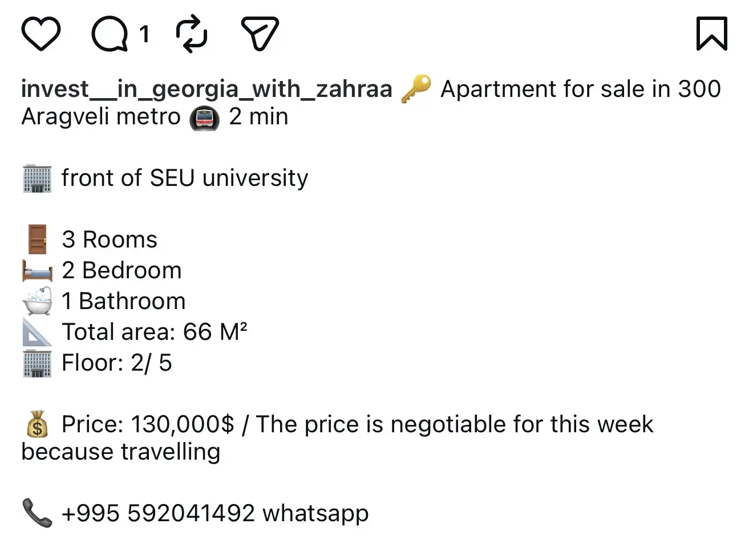Like the post with the heart icon
The height and width of the screenshot is (560, 753).
(41, 34)
